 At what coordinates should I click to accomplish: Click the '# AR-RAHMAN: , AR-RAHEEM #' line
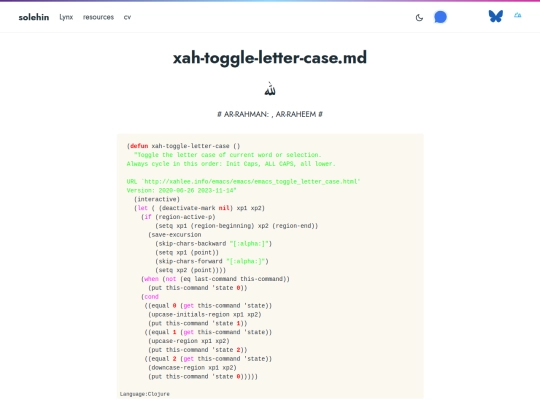click(270, 114)
